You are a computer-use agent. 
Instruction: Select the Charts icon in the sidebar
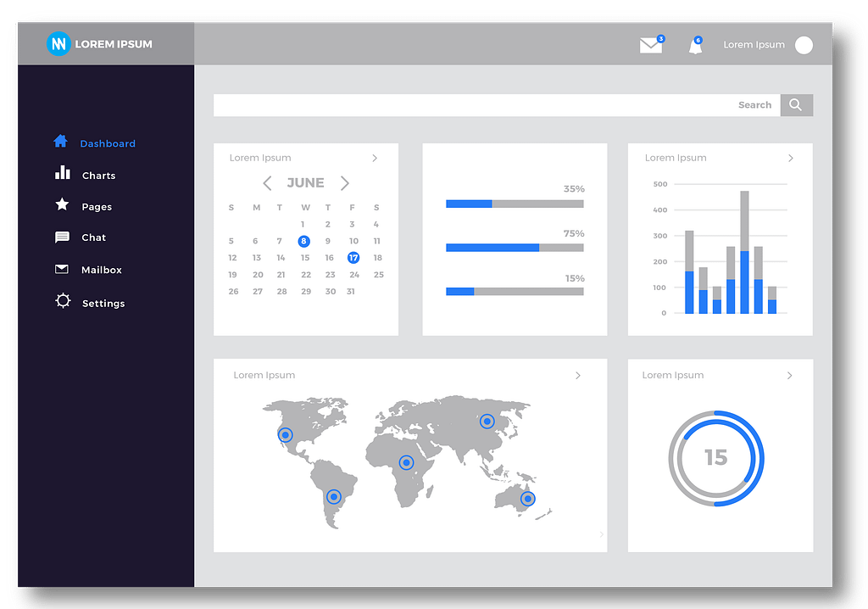(x=64, y=175)
